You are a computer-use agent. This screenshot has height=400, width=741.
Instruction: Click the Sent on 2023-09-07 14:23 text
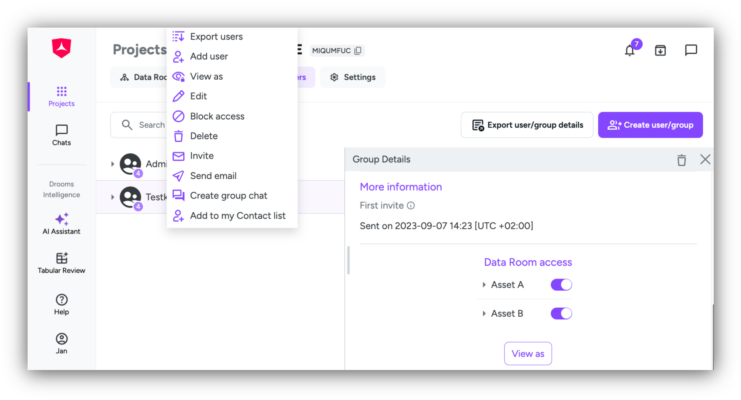446,226
